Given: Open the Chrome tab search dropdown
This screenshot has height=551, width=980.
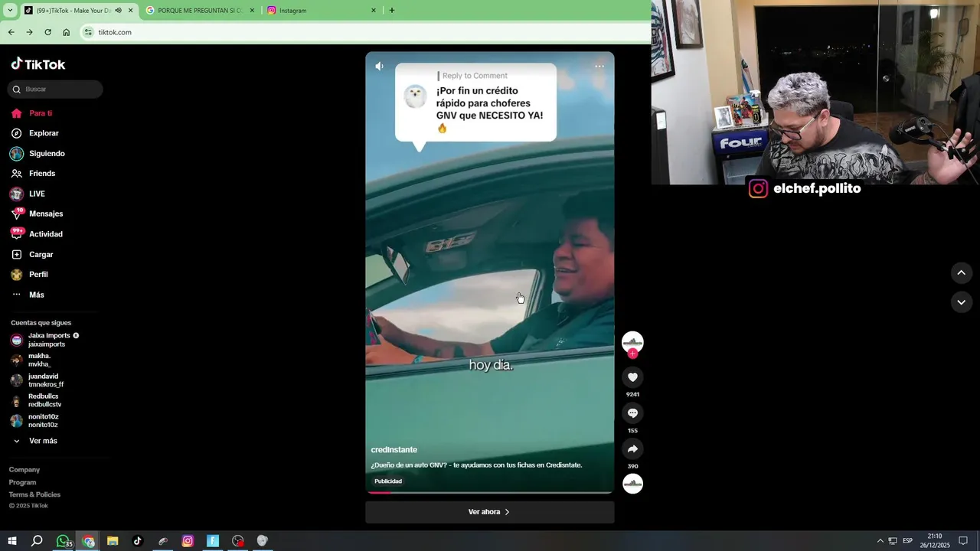Looking at the screenshot, I should point(10,11).
